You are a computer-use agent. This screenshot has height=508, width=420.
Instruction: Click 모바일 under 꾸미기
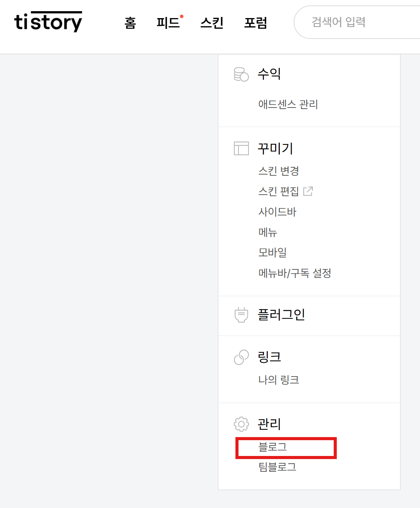272,253
